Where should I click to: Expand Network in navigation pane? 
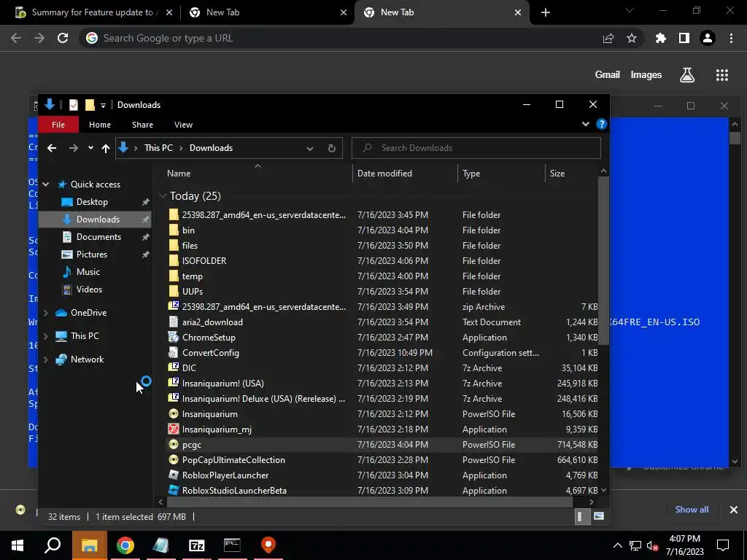pos(46,359)
